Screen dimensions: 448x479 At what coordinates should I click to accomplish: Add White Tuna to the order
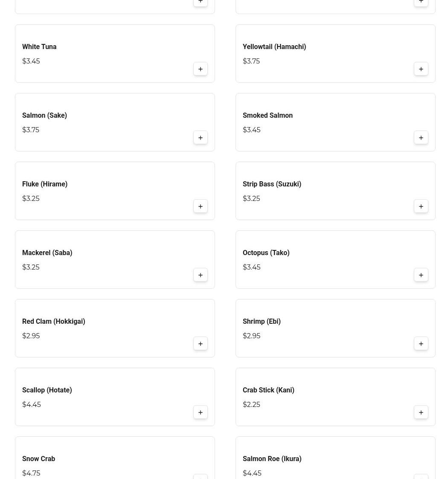point(201,69)
